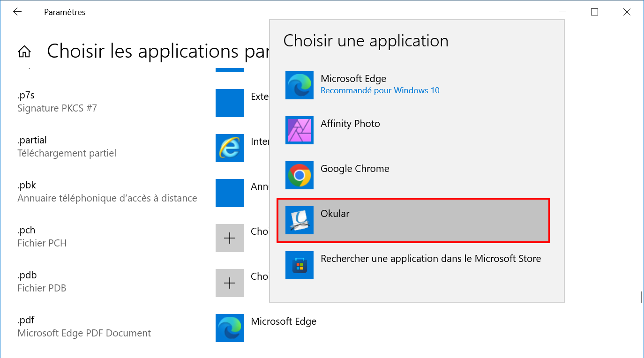Select Microsoft Edge icon in app chooser
Viewport: 644px width, 358px height.
(x=300, y=85)
